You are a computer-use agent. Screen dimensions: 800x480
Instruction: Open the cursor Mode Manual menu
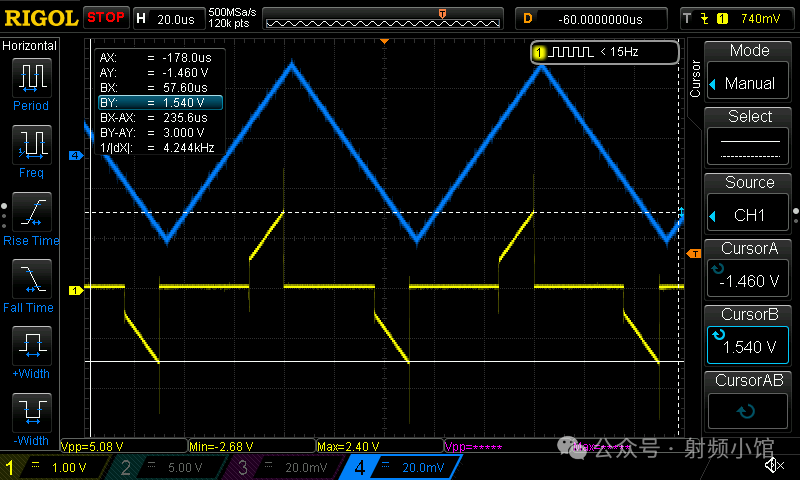(749, 73)
